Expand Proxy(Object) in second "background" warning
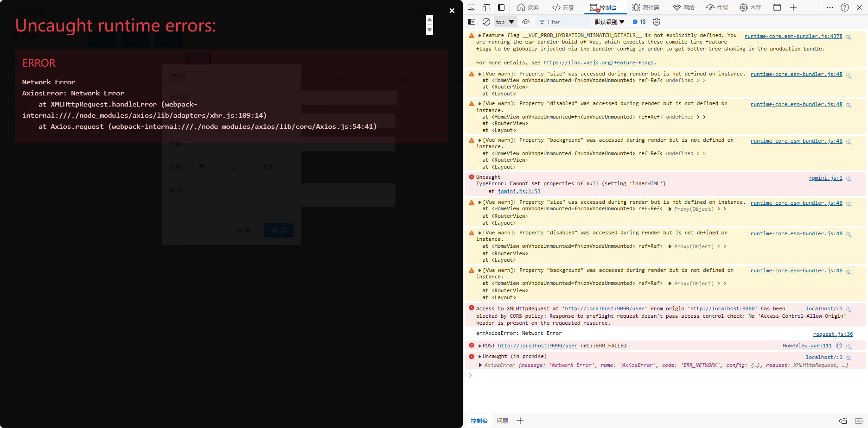The width and height of the screenshot is (868, 428). click(x=670, y=283)
